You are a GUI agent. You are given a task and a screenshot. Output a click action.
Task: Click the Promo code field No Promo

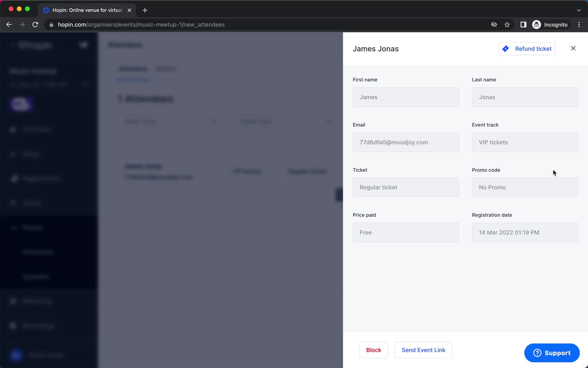(525, 187)
